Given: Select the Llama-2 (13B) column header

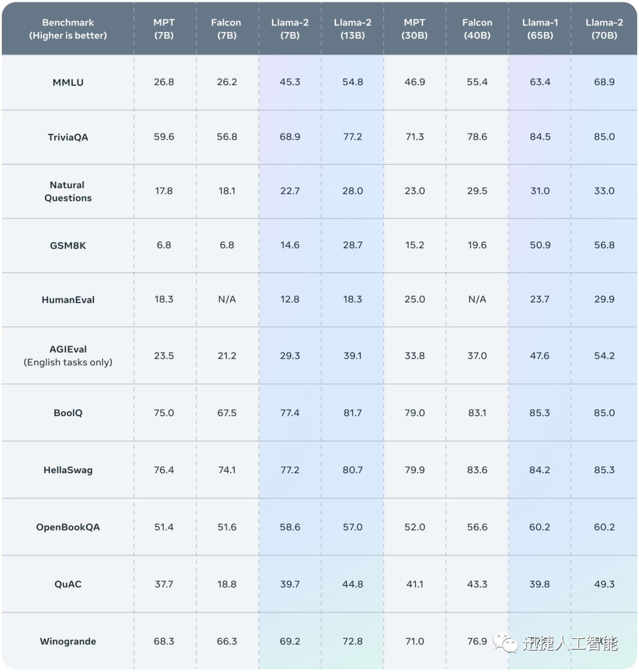Looking at the screenshot, I should [x=353, y=29].
